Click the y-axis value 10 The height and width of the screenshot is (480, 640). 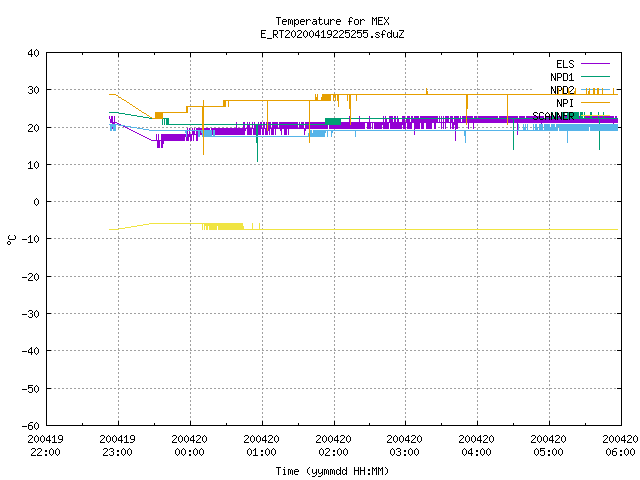point(33,165)
